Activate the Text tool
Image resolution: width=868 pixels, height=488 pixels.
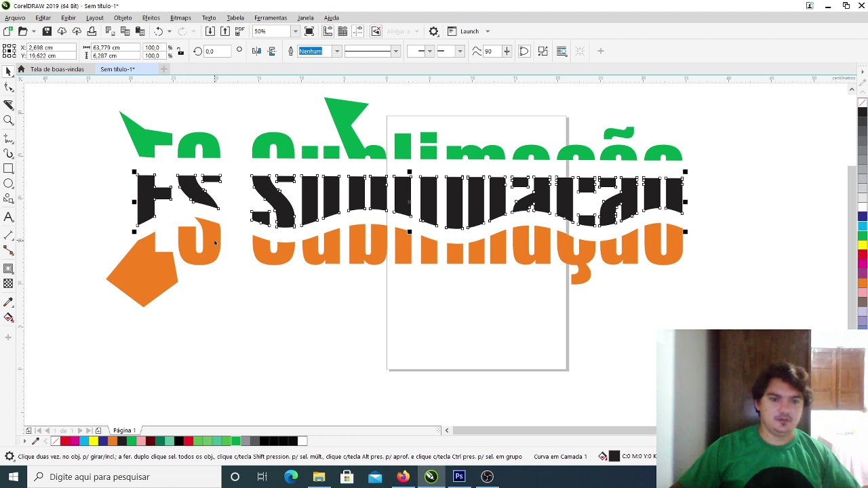(8, 218)
